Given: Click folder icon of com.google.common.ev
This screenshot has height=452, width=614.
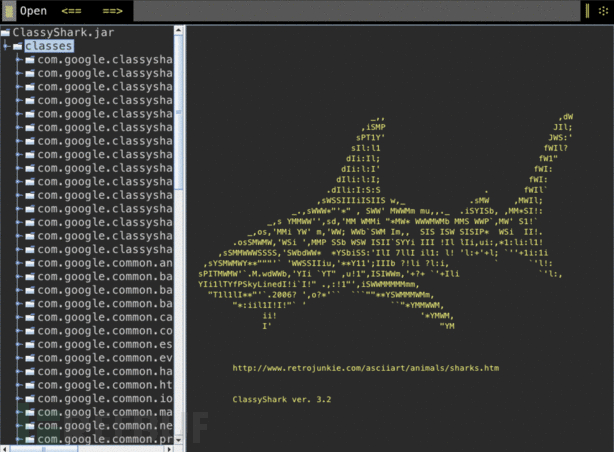Looking at the screenshot, I should click(30, 358).
